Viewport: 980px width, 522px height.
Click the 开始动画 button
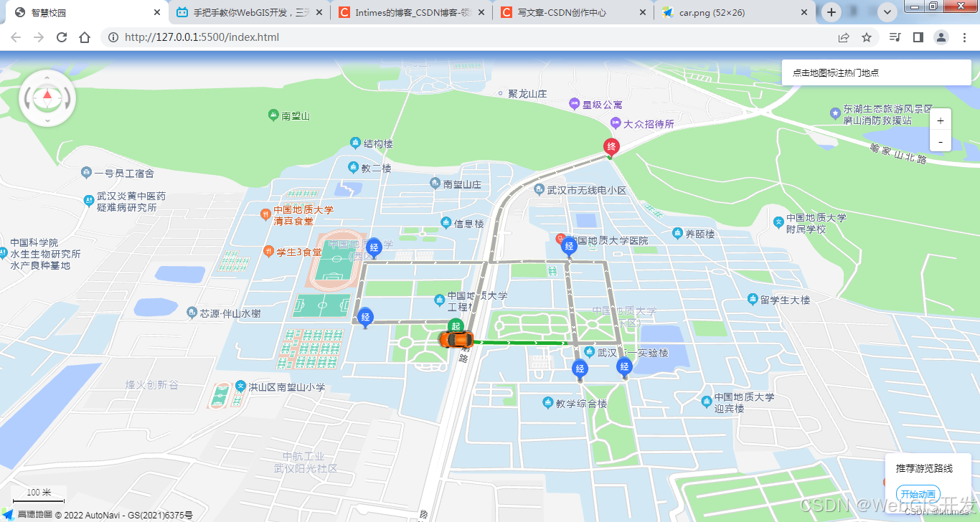pos(918,494)
